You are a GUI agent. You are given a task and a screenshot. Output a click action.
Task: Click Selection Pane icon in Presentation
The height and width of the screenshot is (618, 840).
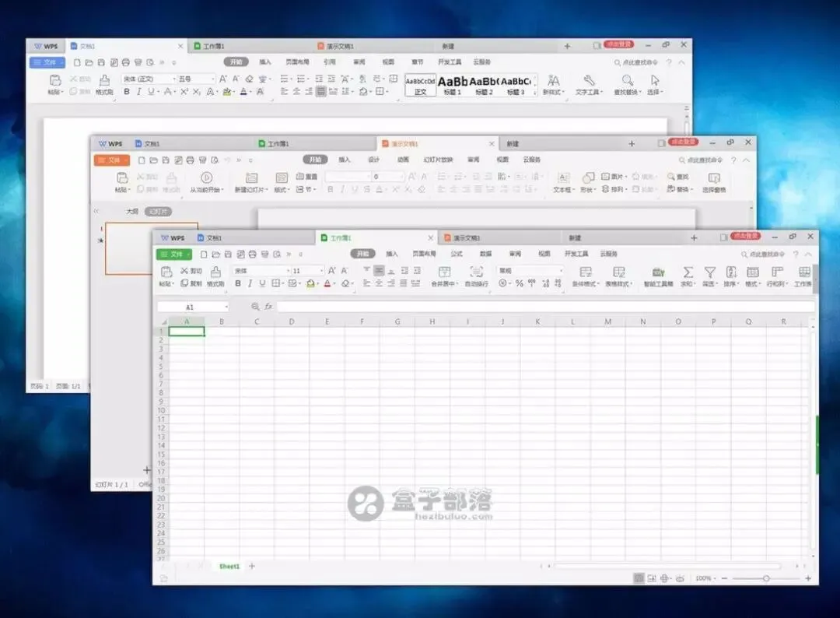click(x=713, y=177)
